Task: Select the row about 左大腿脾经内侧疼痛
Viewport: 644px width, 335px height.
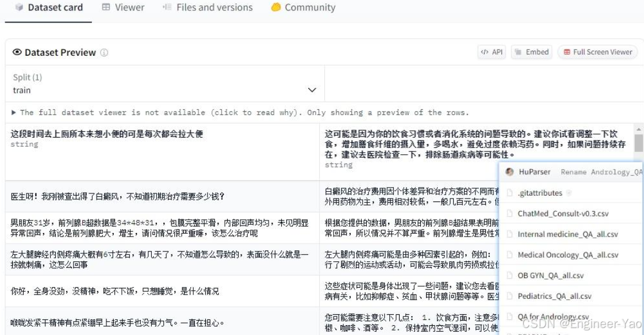Action: pos(163,260)
